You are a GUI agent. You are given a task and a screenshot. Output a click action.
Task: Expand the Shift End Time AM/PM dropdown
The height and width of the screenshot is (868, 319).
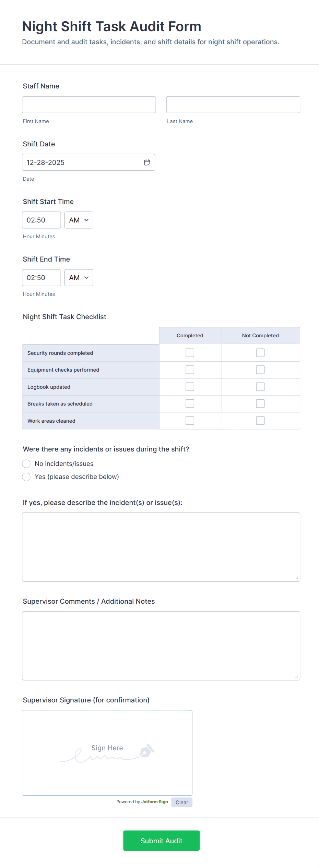click(79, 278)
